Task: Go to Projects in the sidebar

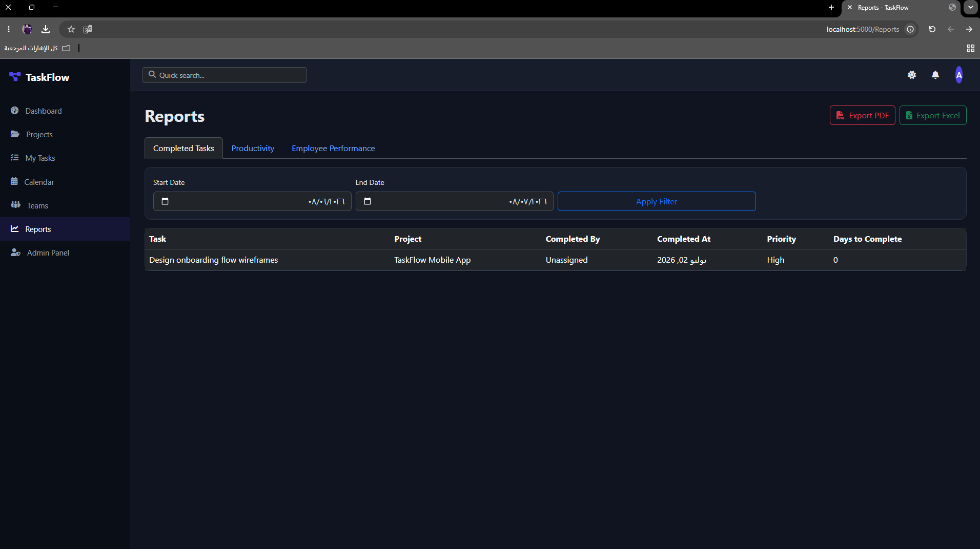Action: 65,134
